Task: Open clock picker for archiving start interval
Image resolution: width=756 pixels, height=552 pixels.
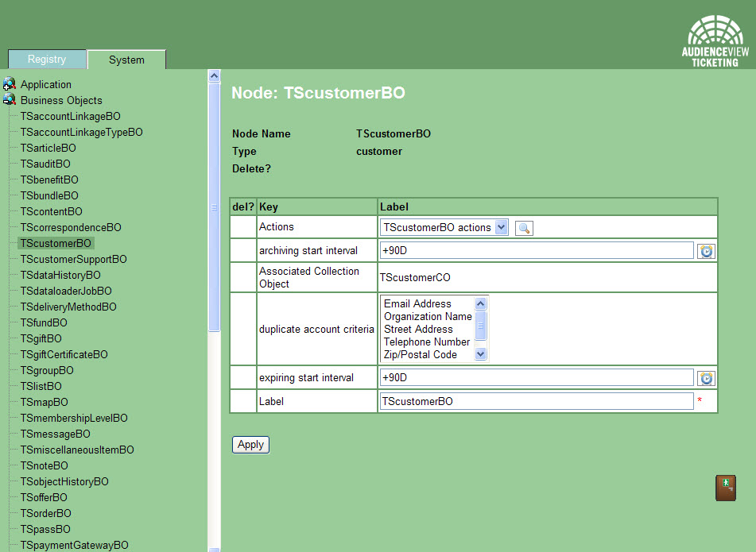Action: click(x=706, y=251)
